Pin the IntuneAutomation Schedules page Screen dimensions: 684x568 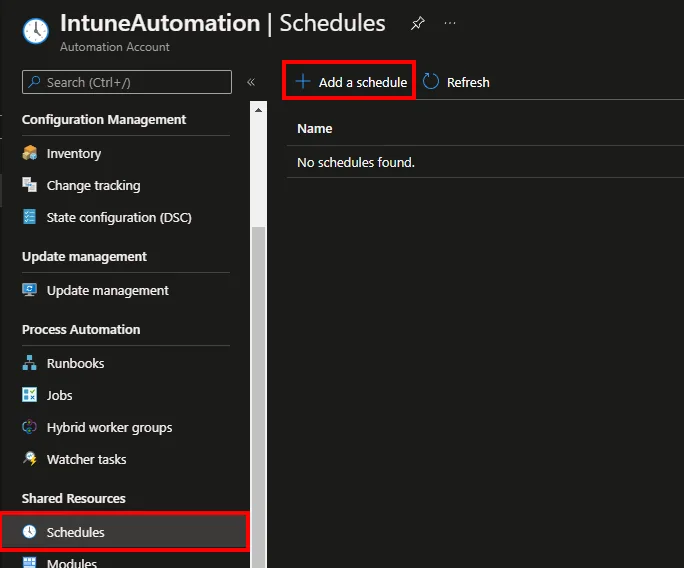tap(417, 23)
